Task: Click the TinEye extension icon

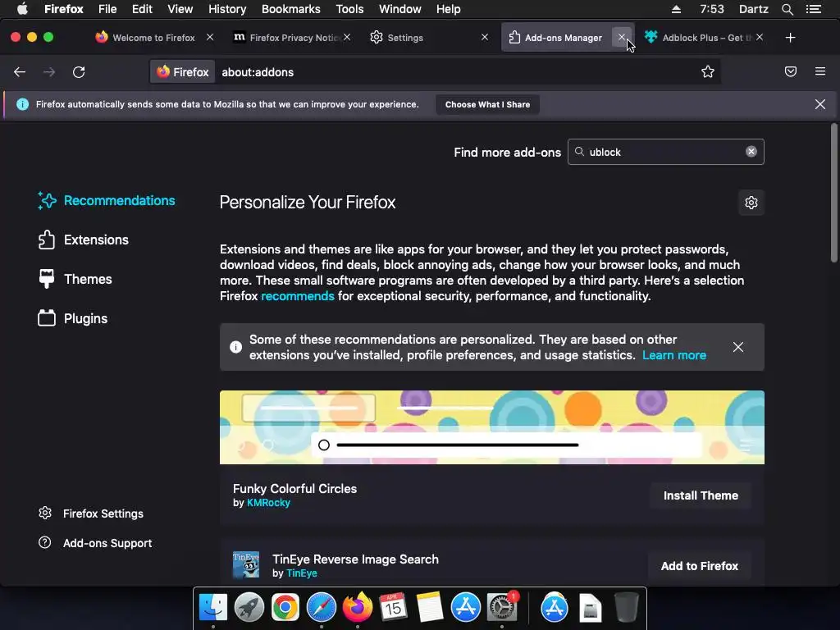Action: 246,565
